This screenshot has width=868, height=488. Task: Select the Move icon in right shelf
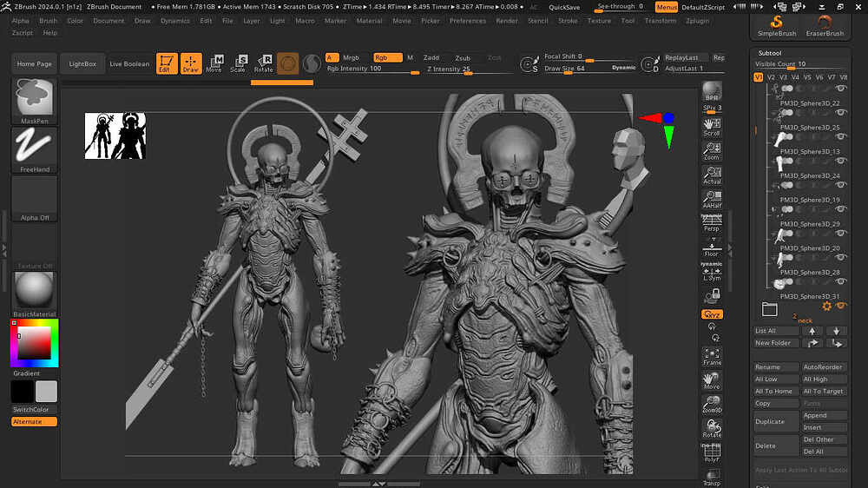pos(712,380)
